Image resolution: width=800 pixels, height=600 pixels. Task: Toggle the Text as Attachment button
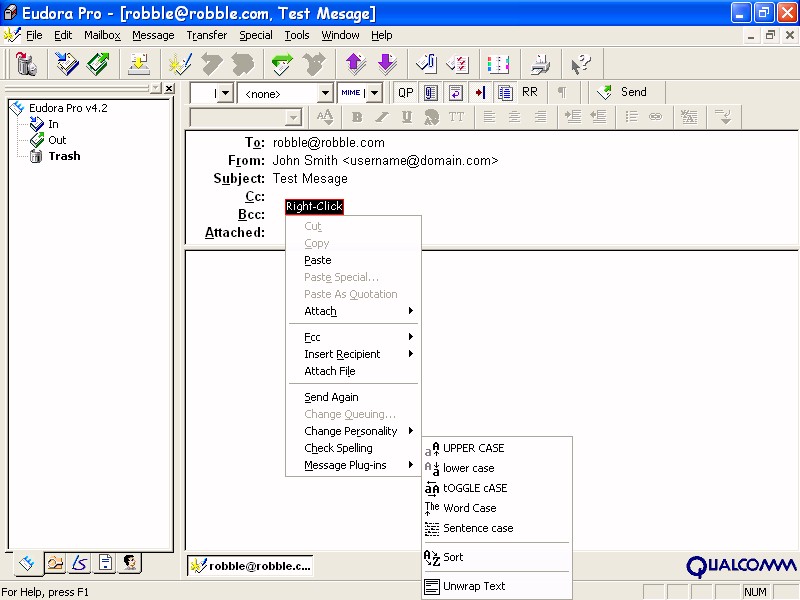(x=431, y=92)
